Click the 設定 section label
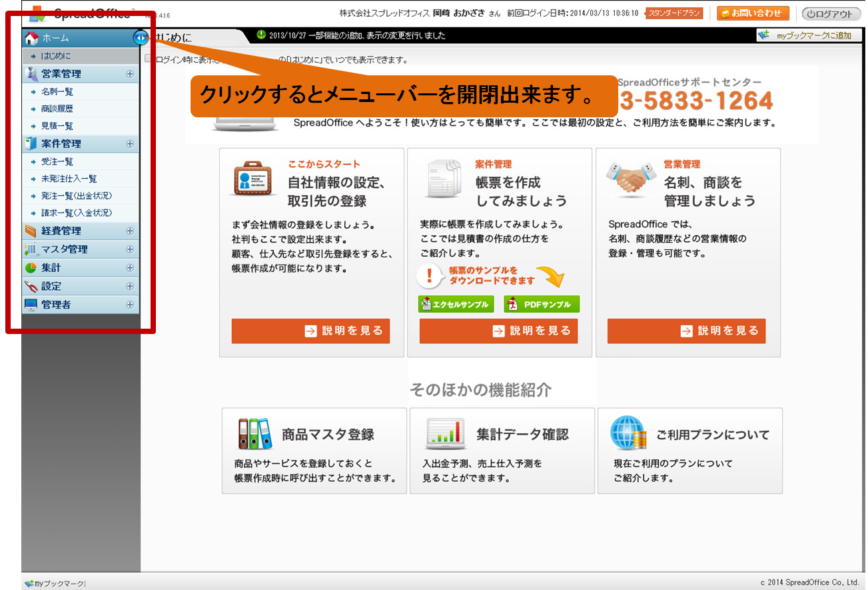The image size is (868, 590). click(x=51, y=286)
